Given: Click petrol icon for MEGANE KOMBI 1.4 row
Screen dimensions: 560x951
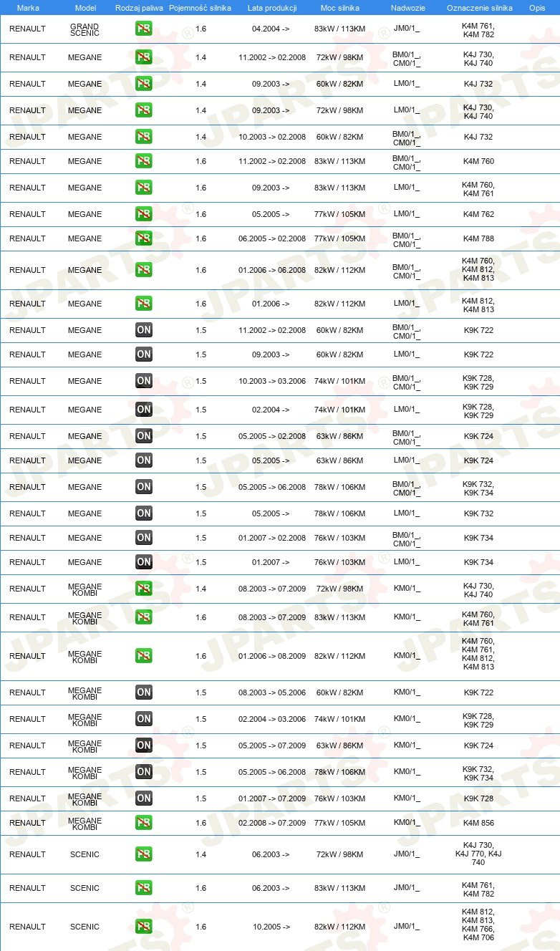Looking at the screenshot, I should point(144,589).
